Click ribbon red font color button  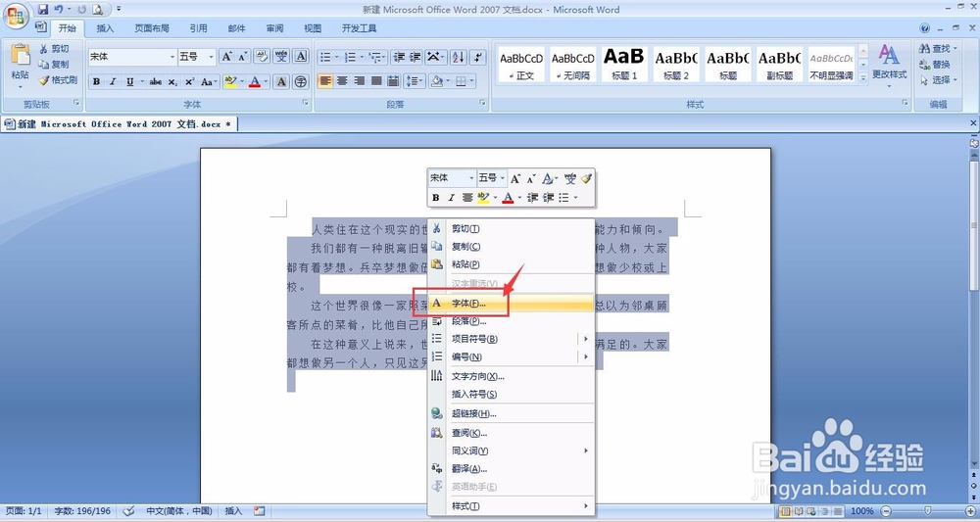(x=255, y=82)
